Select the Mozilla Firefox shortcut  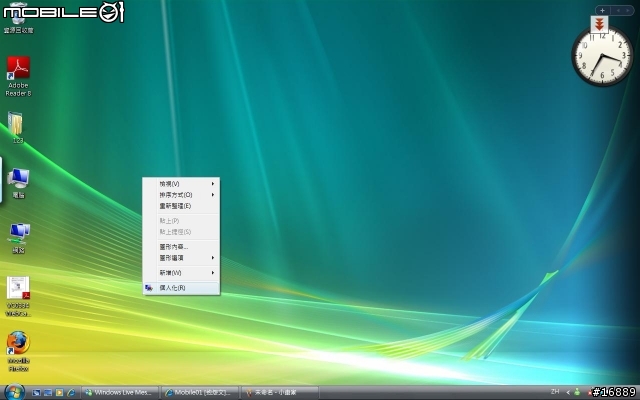pos(18,352)
